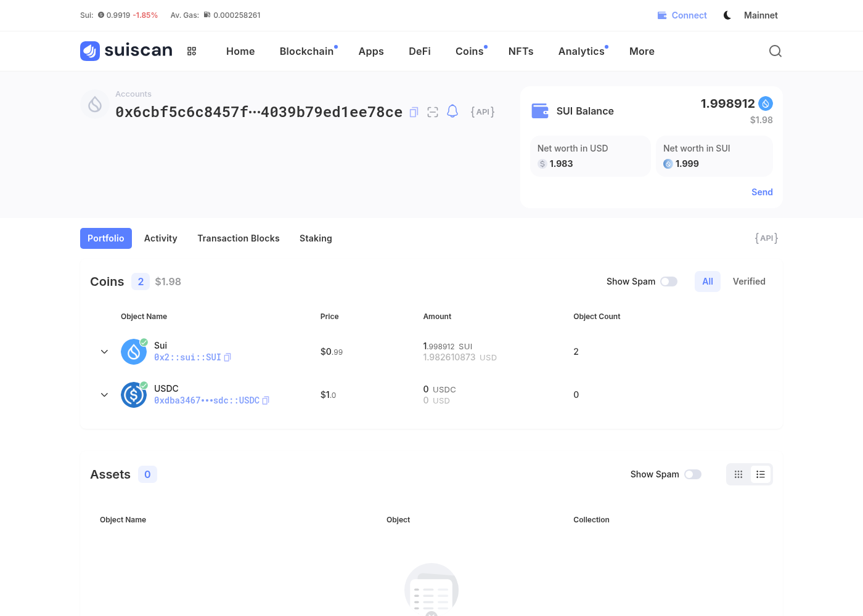
Task: Toggle dark mode moon icon
Action: pos(727,15)
